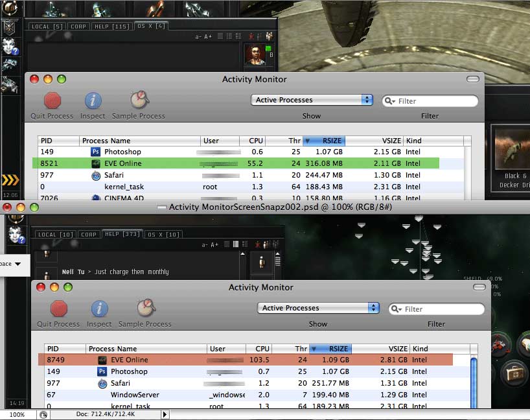Open Active Processes dropdown in lower Activity Monitor

tap(318, 308)
